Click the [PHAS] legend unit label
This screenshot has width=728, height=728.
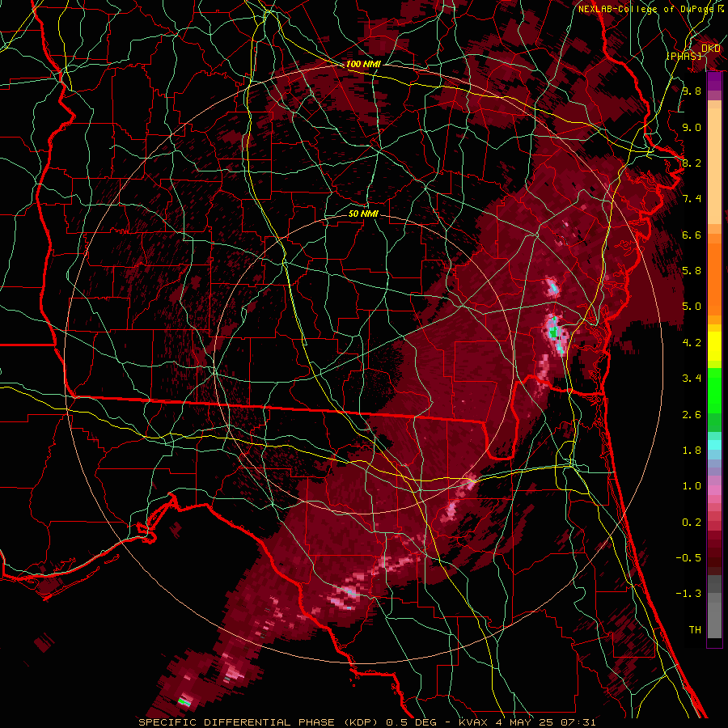[x=684, y=56]
